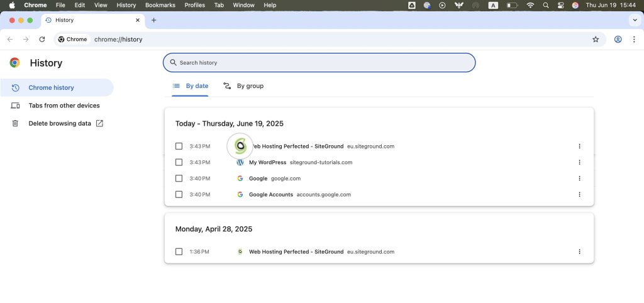Screen dimensions: 644x303
Task: Bookmark this page with the star icon
Action: (596, 40)
